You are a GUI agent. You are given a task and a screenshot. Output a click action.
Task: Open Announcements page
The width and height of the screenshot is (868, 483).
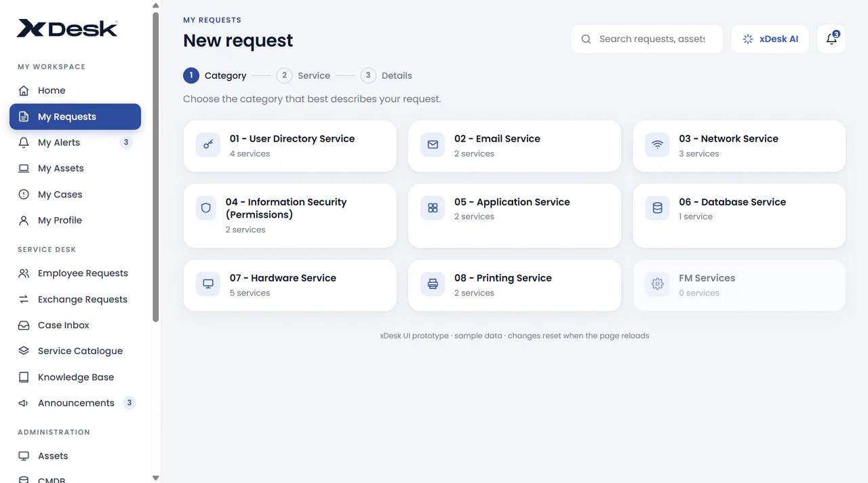click(x=75, y=403)
